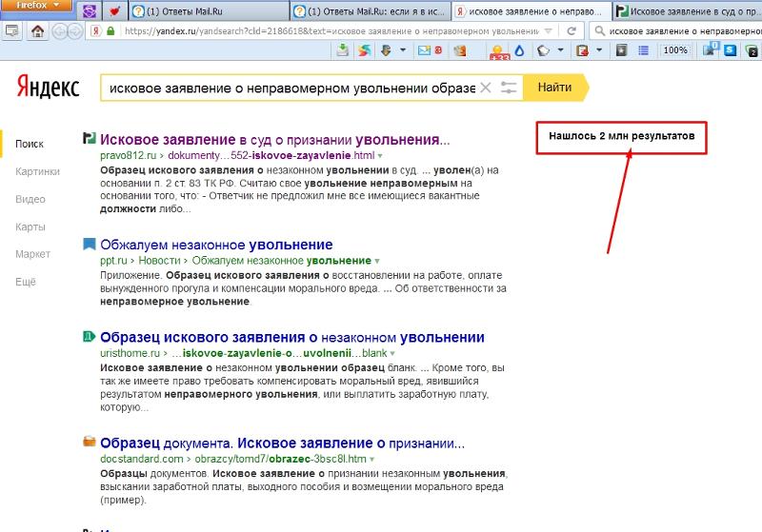Click the yellow Найти button

[555, 88]
